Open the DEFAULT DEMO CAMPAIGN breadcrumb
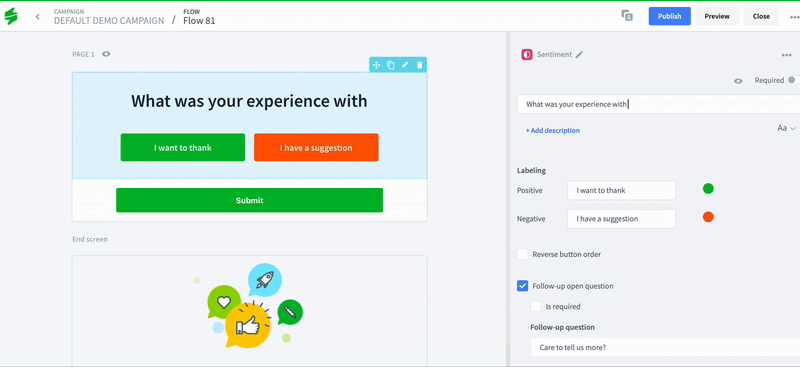 (x=109, y=21)
